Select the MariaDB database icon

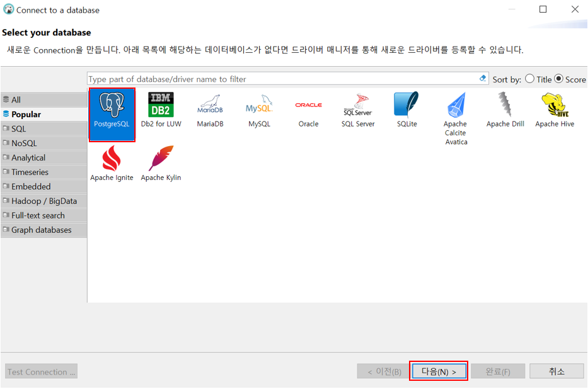[210, 110]
